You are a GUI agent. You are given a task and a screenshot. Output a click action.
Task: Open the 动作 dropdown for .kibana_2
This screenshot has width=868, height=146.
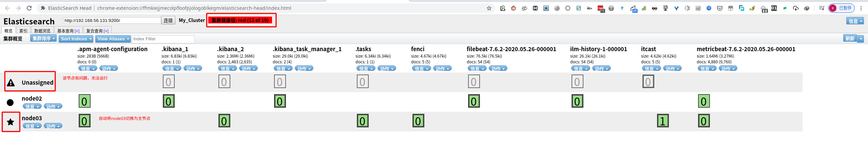coord(248,68)
